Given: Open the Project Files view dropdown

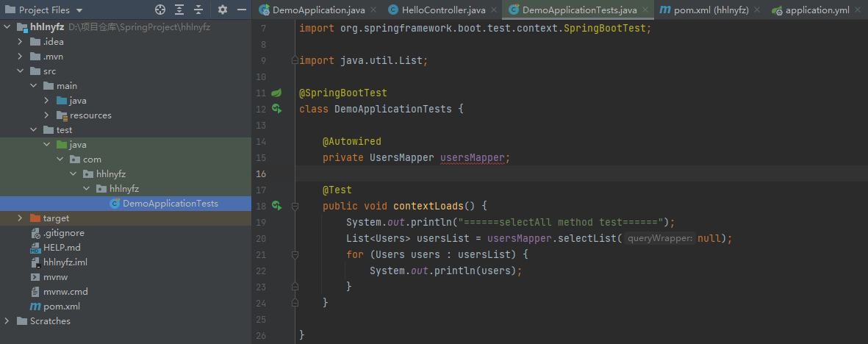Looking at the screenshot, I should click(x=79, y=10).
